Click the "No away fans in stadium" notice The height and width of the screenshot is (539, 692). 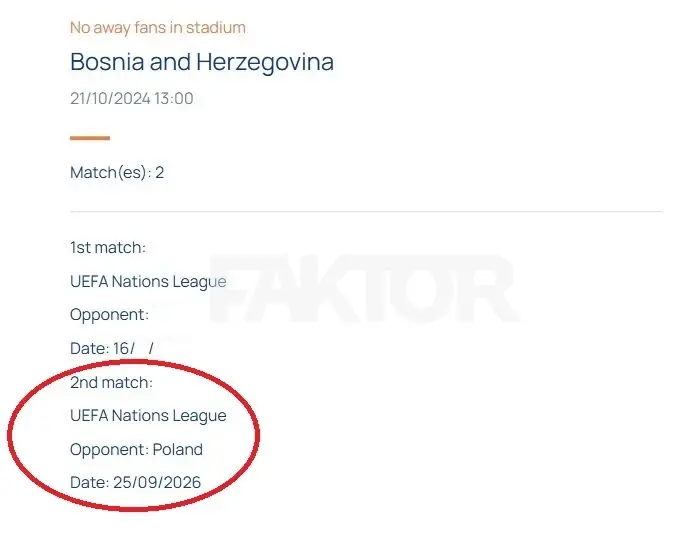157,28
